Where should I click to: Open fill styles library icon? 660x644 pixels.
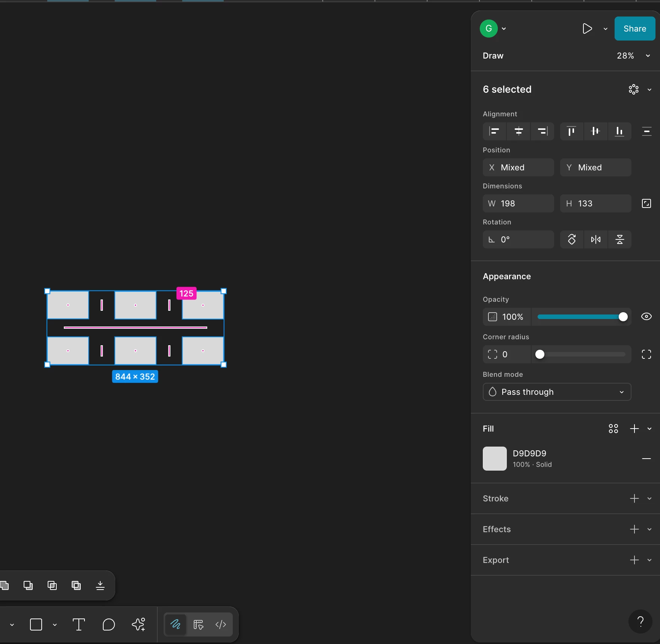point(613,429)
